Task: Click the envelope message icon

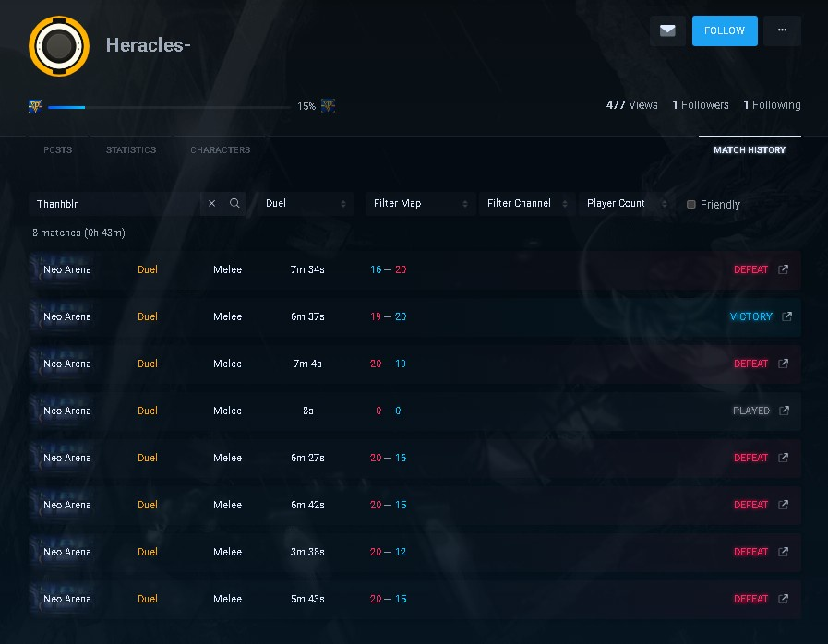Action: pos(667,30)
